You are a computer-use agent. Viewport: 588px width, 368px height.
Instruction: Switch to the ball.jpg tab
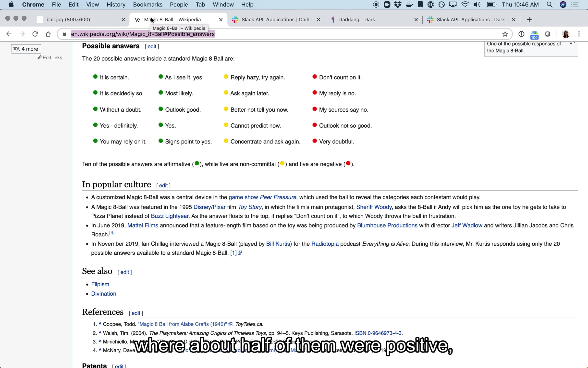pyautogui.click(x=68, y=20)
